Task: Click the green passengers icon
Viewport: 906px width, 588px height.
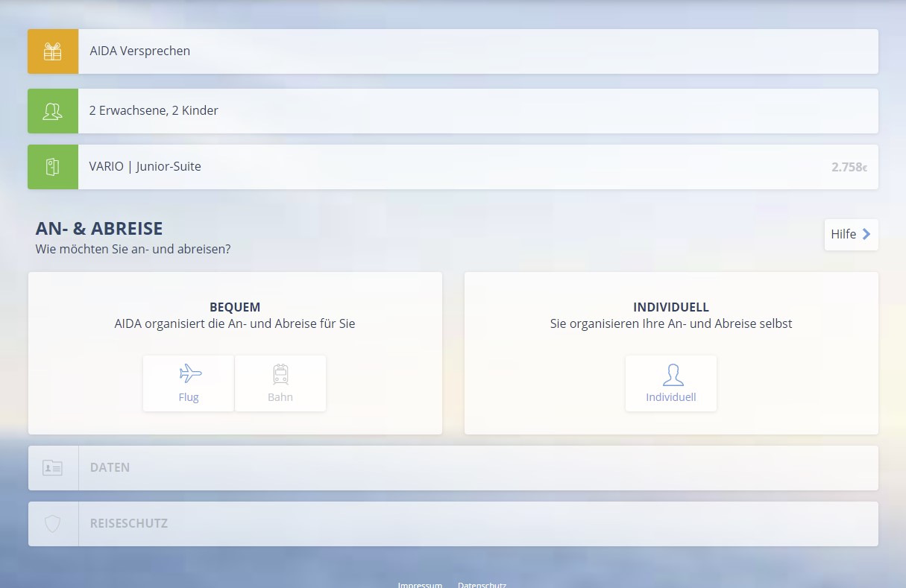Action: (x=52, y=111)
